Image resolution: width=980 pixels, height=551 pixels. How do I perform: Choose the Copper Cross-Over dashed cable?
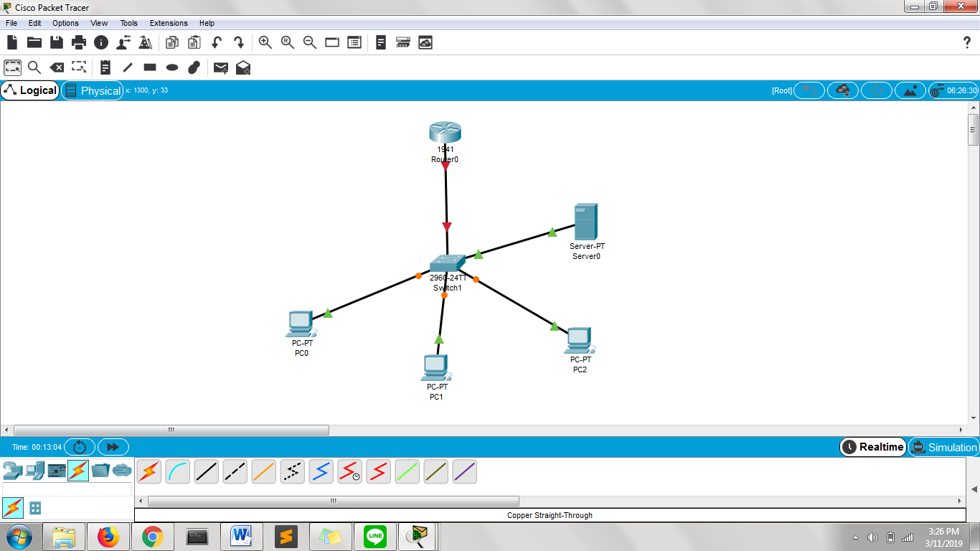(235, 471)
